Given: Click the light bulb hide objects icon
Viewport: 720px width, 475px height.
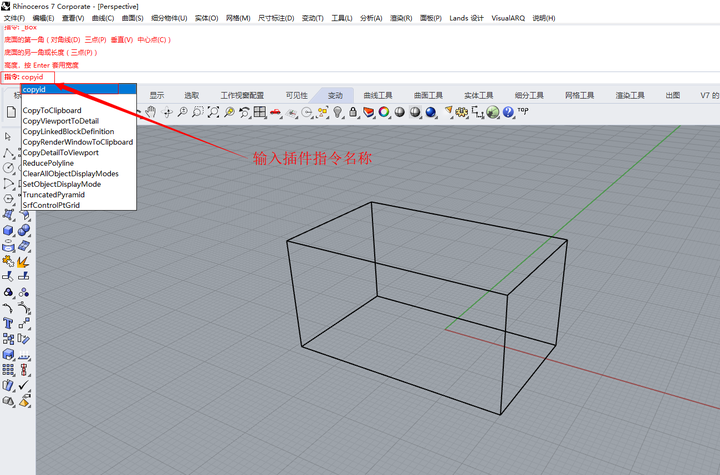Looking at the screenshot, I should (338, 112).
